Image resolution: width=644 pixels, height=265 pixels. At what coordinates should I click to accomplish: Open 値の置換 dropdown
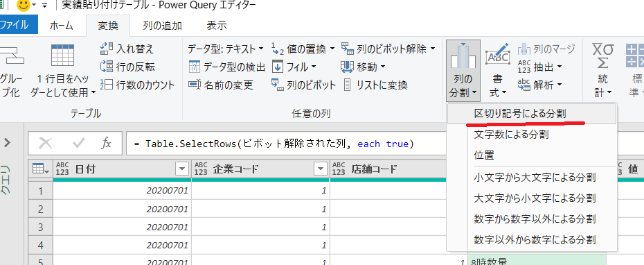click(x=303, y=49)
